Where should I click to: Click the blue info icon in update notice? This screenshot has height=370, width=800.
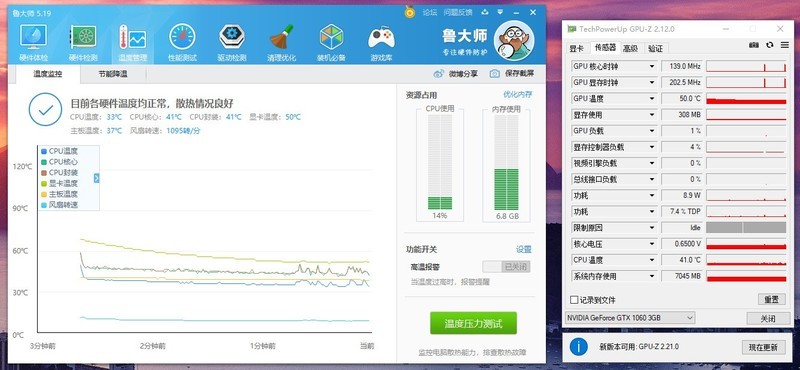click(579, 347)
